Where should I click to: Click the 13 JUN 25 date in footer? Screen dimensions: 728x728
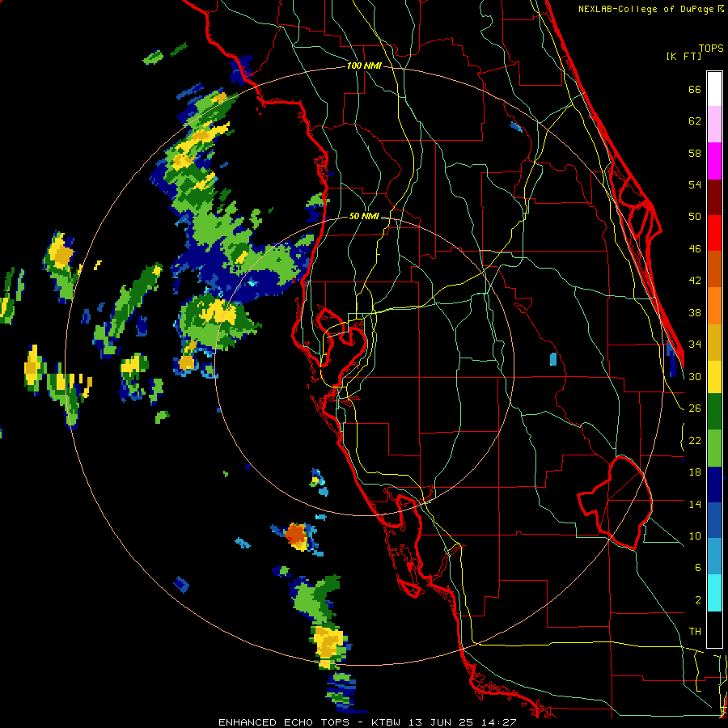coord(441,722)
